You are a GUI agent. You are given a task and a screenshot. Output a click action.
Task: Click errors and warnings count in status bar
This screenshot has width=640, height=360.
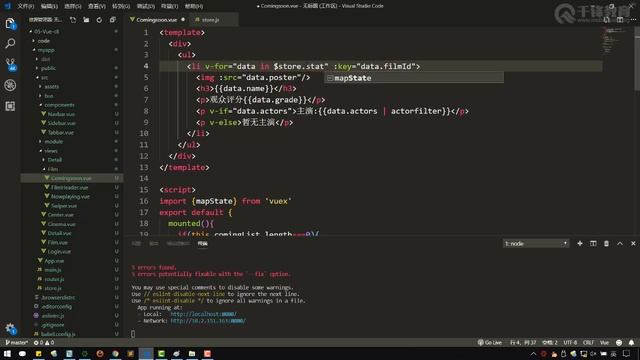point(44,342)
